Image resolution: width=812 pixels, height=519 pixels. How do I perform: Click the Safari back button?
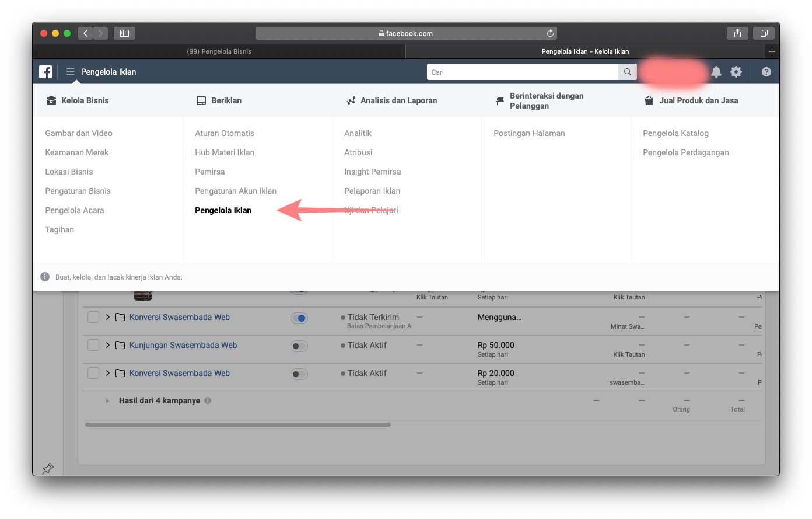[85, 33]
